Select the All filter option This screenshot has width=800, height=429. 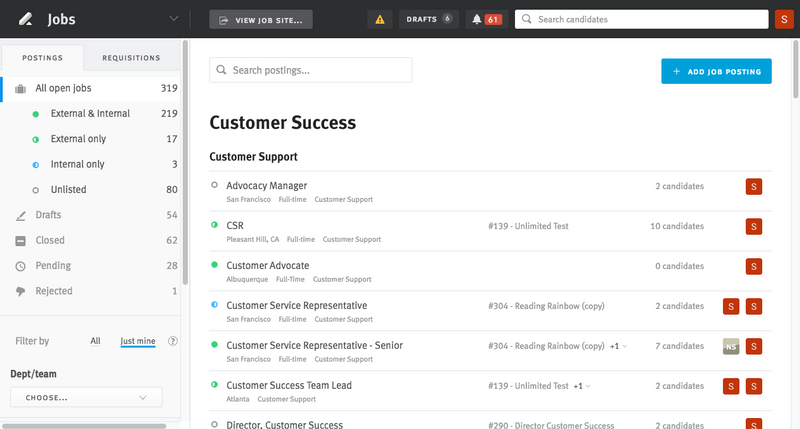pos(95,341)
